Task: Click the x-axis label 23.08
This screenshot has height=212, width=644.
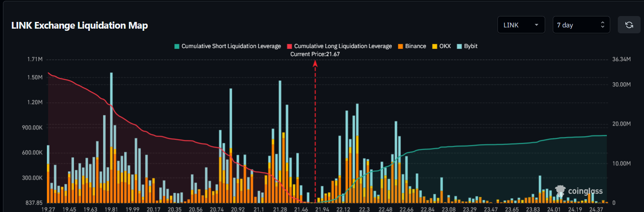Action: click(x=448, y=209)
